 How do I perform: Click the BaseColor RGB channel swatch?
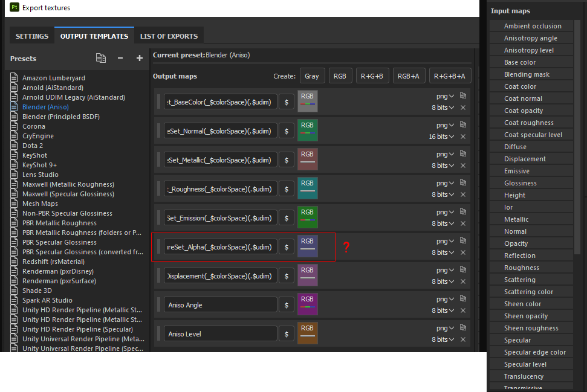pos(307,101)
